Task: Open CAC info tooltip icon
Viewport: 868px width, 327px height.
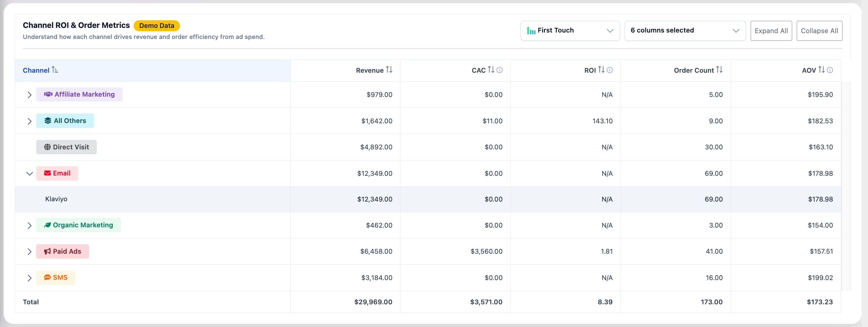Action: (500, 70)
